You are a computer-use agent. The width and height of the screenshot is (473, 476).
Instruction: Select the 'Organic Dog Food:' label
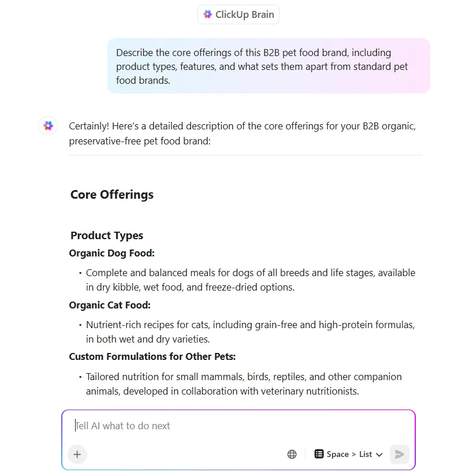[x=111, y=253]
